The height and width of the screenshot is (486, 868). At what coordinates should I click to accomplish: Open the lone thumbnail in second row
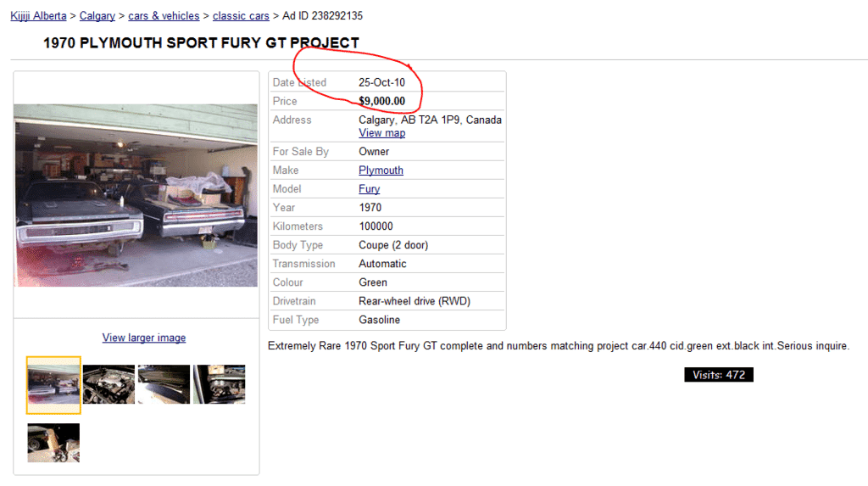(x=53, y=443)
